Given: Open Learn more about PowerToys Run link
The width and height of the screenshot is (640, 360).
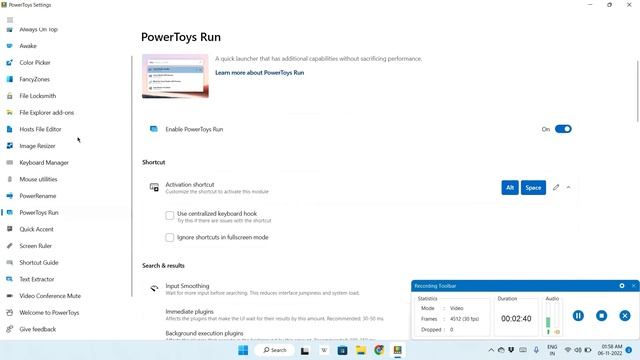Looking at the screenshot, I should click(x=260, y=73).
